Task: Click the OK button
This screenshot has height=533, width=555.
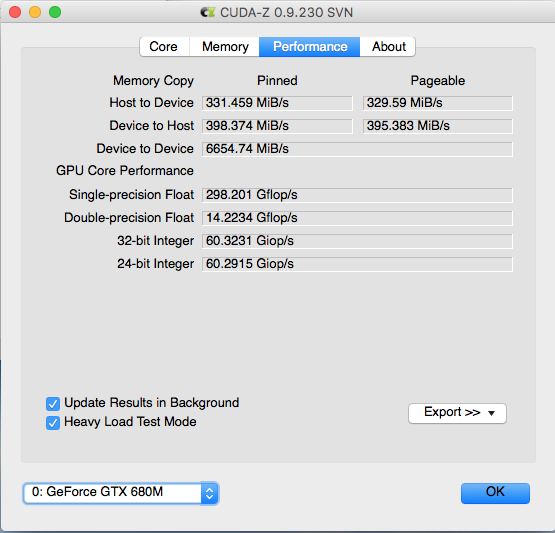Action: [495, 493]
